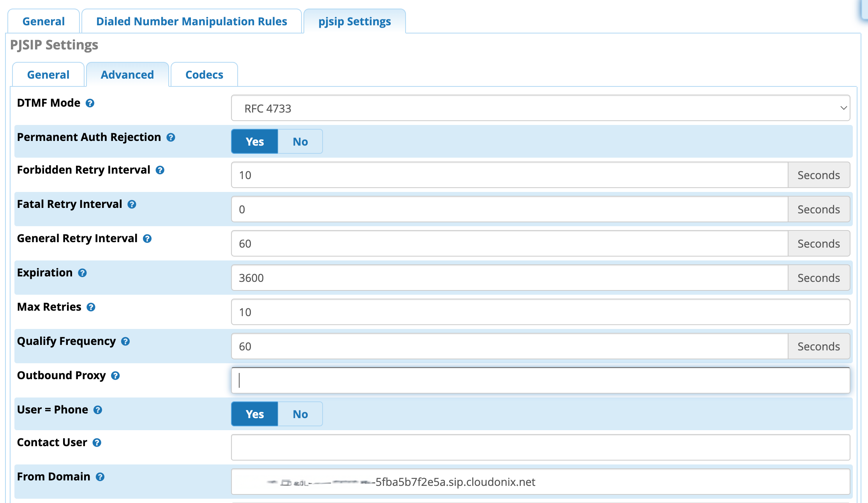The image size is (868, 503).
Task: Click General Retry Interval help icon
Action: coord(147,239)
